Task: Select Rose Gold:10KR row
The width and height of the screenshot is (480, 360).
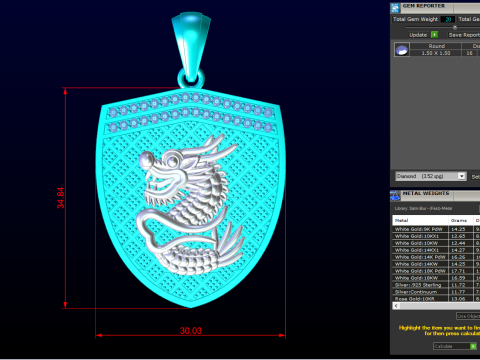Action: [x=436, y=299]
